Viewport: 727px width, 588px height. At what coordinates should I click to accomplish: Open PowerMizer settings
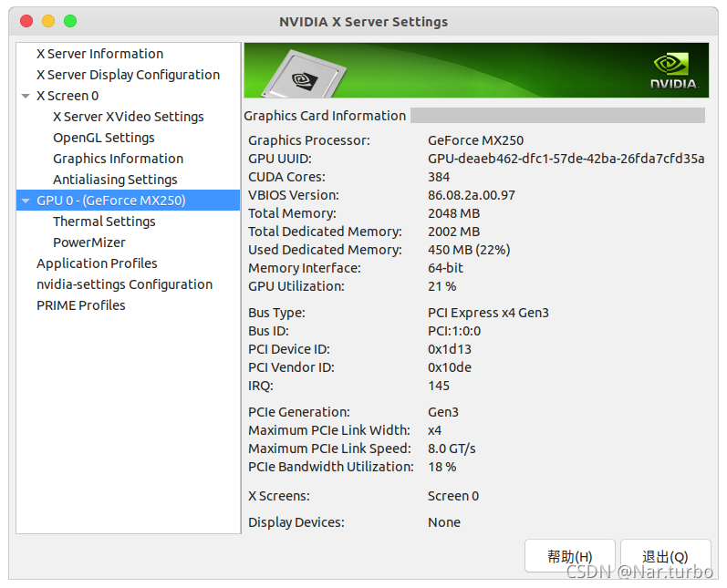(x=89, y=242)
